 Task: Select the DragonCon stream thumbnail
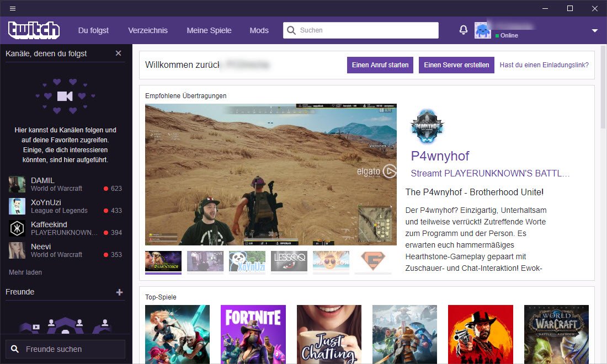coord(331,261)
